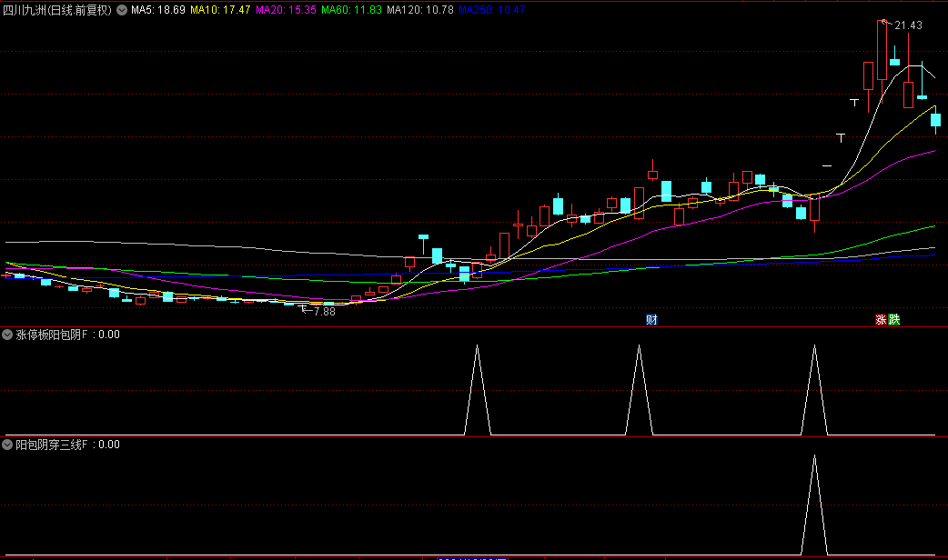Open the main chart settings dropdown beside 四川九洲
This screenshot has width=948, height=560.
(122, 10)
